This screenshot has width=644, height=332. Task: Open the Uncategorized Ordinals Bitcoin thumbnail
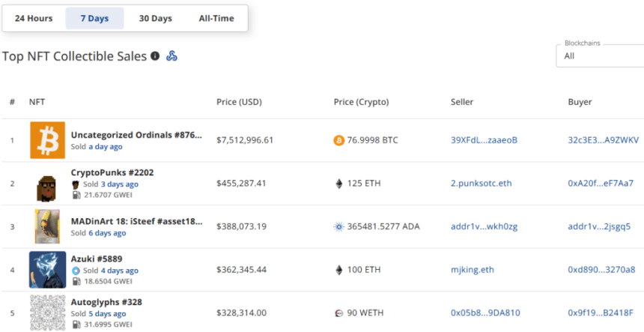tap(47, 140)
